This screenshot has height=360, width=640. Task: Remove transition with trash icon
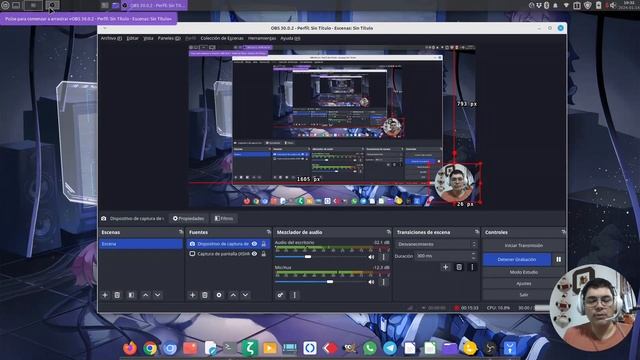[459, 267]
